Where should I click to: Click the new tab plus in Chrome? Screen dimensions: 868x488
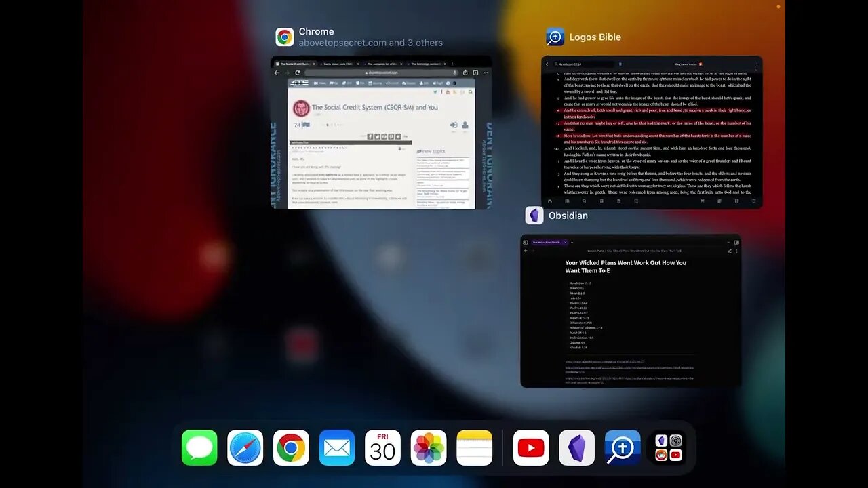(452, 64)
